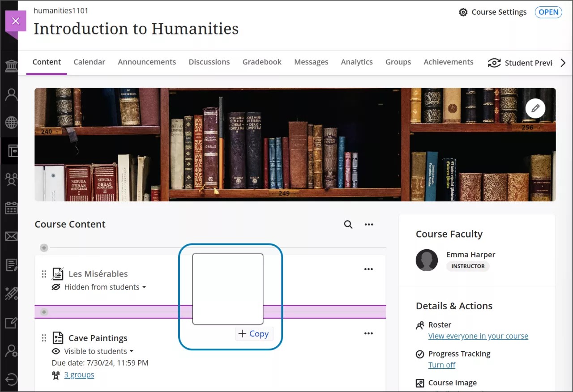The height and width of the screenshot is (392, 573).
Task: Open the Course Content three-dot options menu
Action: click(369, 225)
